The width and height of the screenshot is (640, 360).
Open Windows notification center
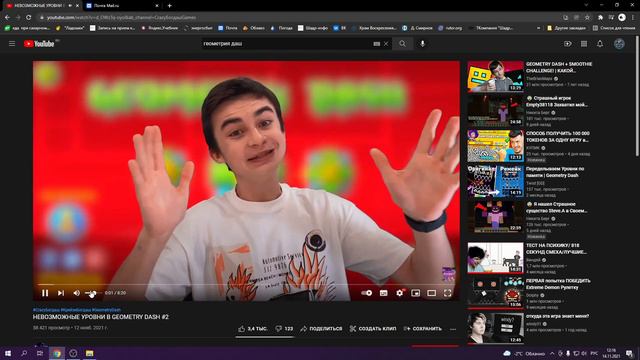point(629,353)
